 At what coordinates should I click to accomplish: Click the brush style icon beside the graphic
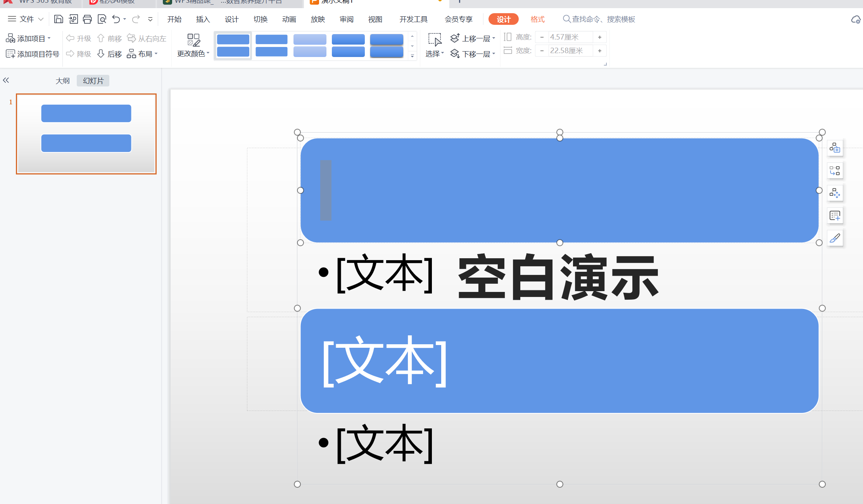[x=835, y=238]
